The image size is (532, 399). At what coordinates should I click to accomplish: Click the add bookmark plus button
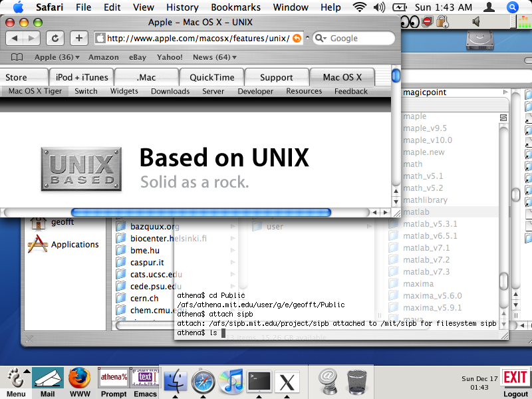(78, 38)
